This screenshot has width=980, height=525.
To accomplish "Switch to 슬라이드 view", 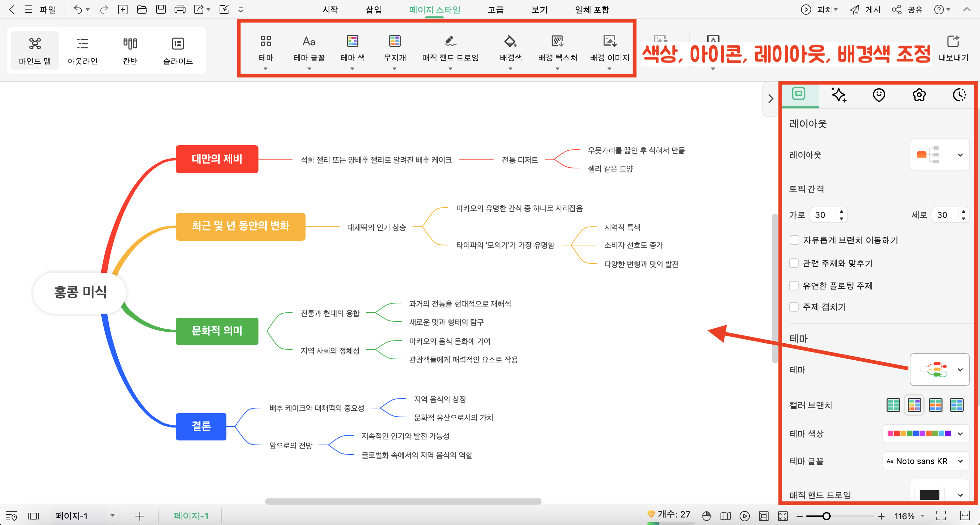I will pos(178,50).
